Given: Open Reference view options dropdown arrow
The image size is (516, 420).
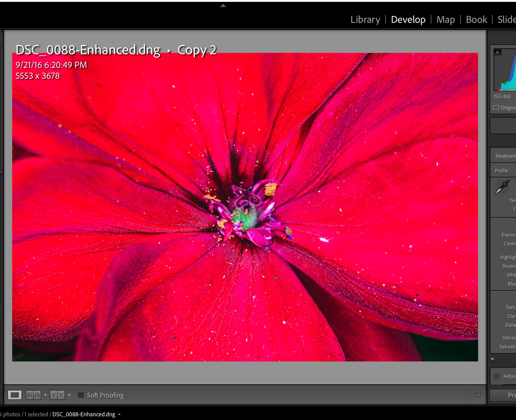Looking at the screenshot, I should (45, 395).
